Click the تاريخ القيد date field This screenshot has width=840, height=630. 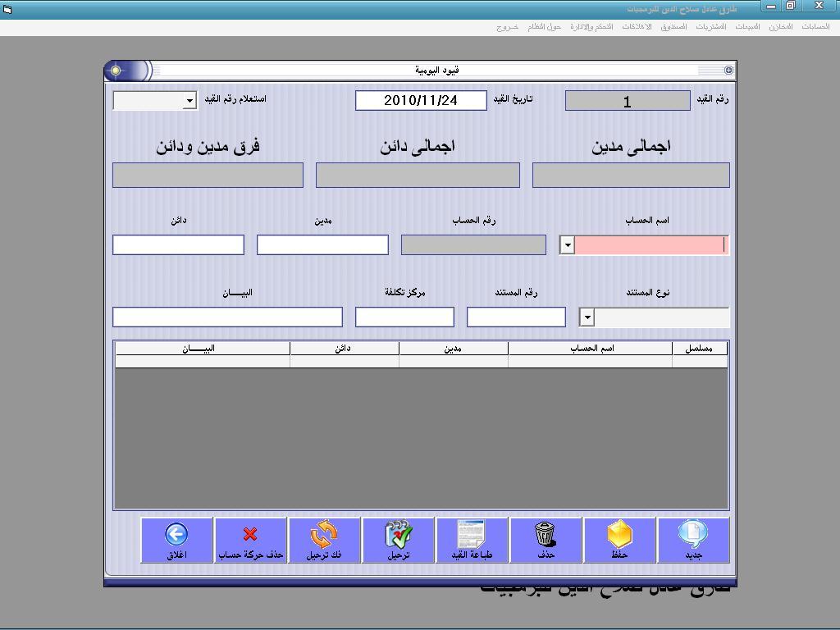[421, 100]
